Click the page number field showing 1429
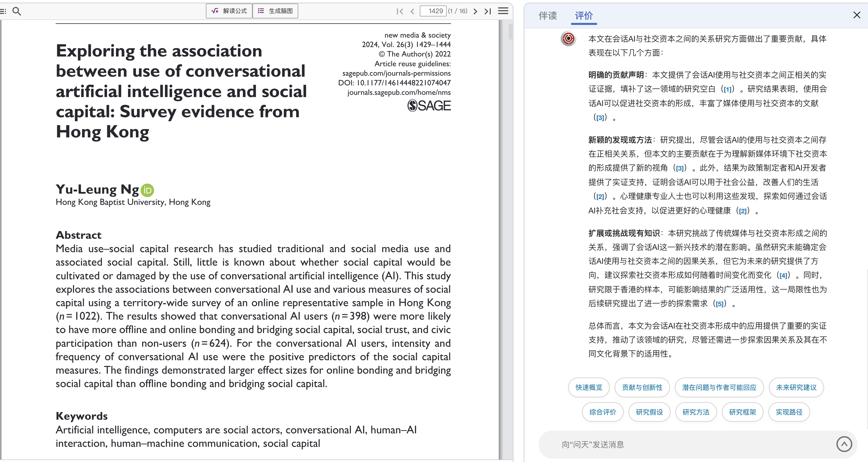Image resolution: width=868 pixels, height=462 pixels. click(x=433, y=11)
